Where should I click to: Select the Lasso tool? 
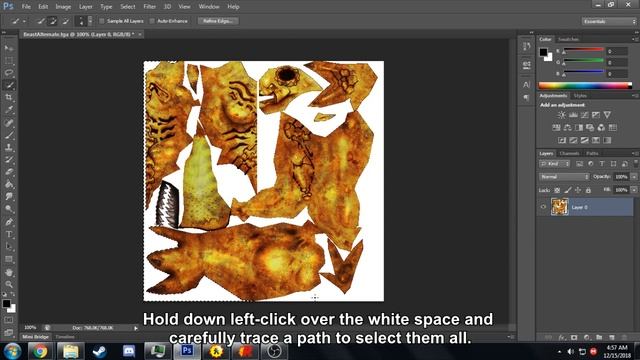coord(9,73)
